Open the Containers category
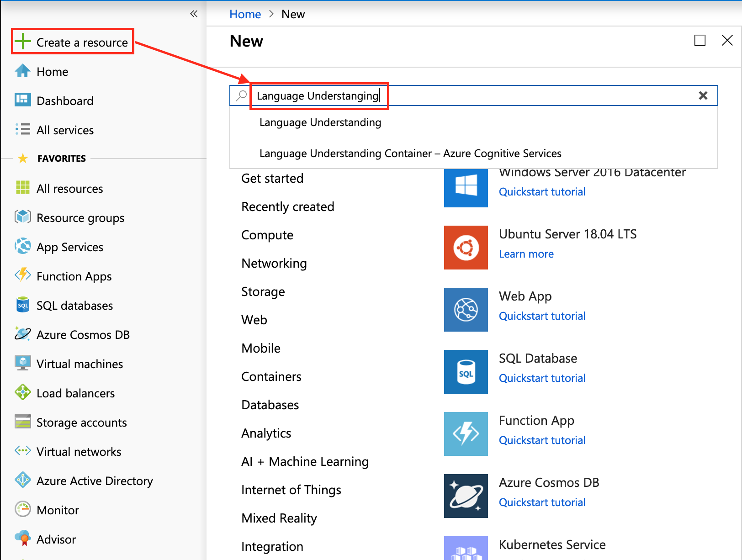Viewport: 742px width, 560px height. point(271,376)
